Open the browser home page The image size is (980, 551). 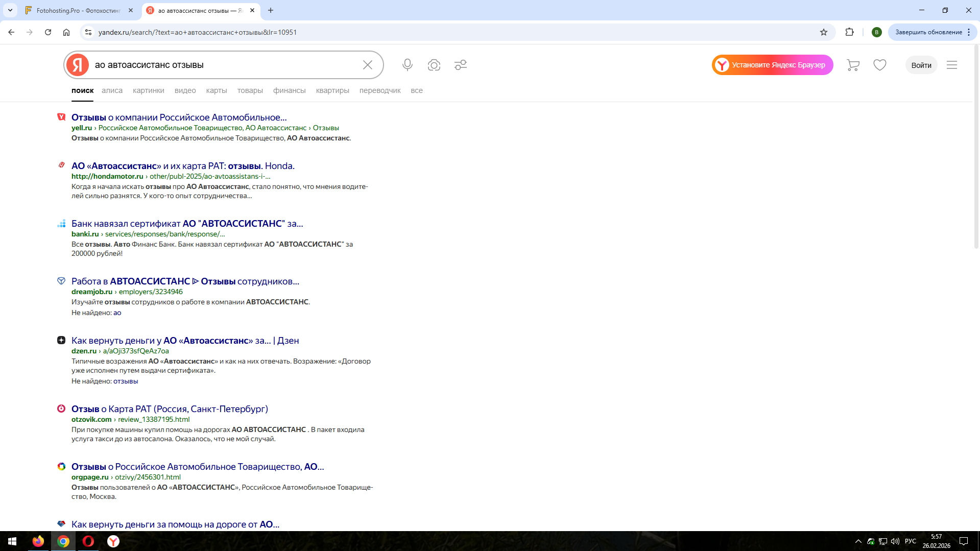point(66,32)
